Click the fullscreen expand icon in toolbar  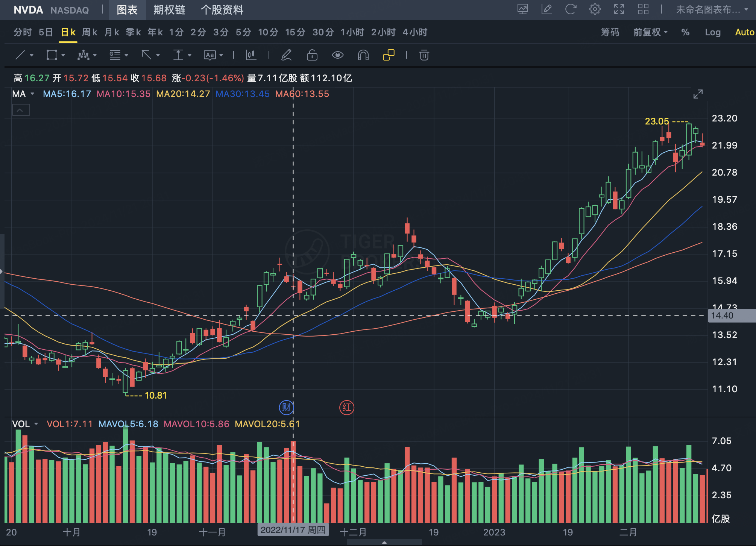619,9
